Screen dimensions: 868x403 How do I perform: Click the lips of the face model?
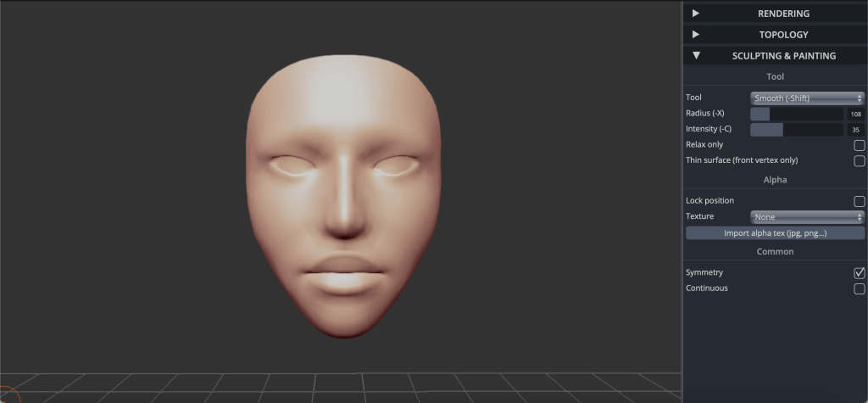pyautogui.click(x=343, y=274)
